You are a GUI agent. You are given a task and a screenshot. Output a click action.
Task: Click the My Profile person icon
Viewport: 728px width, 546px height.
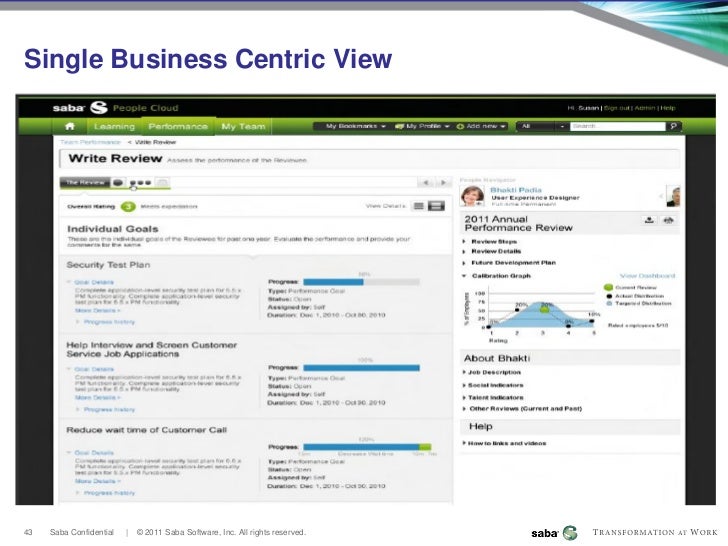click(x=399, y=126)
